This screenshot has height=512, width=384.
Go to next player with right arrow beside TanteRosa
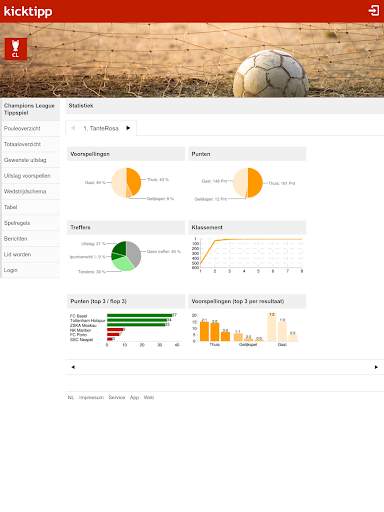click(x=128, y=128)
